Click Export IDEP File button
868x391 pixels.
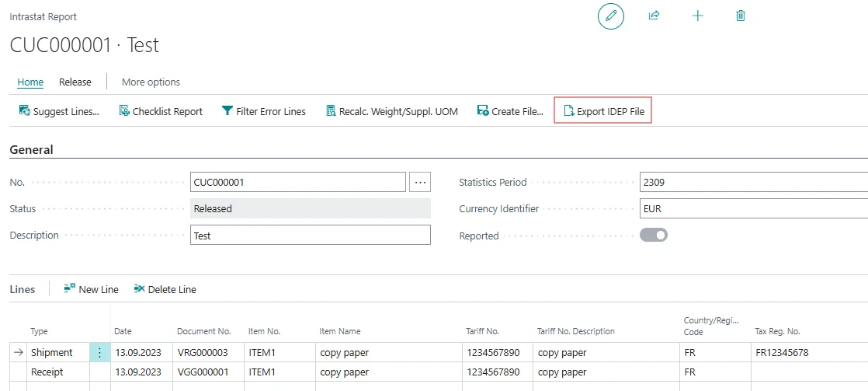point(604,111)
